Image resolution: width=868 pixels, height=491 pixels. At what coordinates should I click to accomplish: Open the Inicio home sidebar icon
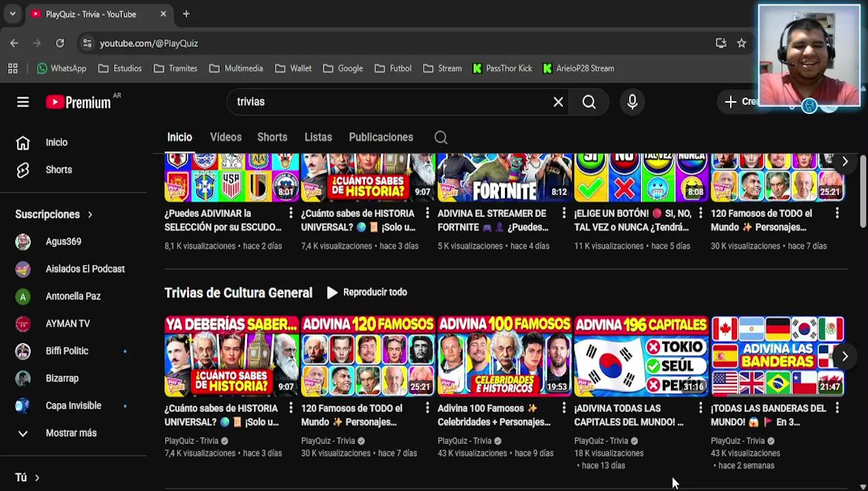click(x=23, y=143)
